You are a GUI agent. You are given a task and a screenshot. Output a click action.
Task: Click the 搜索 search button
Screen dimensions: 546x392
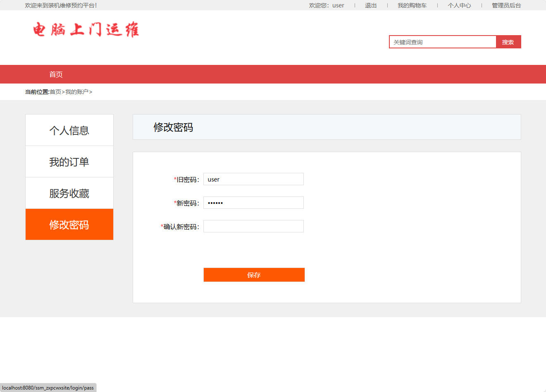coord(508,42)
